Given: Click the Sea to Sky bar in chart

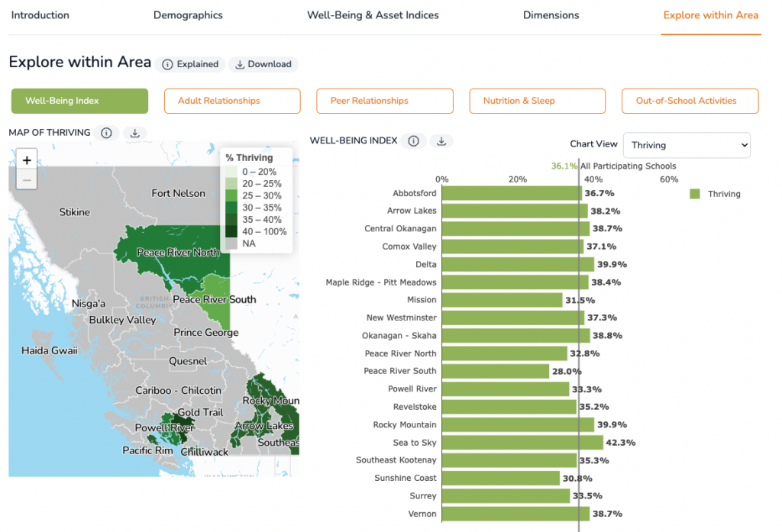Looking at the screenshot, I should pyautogui.click(x=522, y=442).
